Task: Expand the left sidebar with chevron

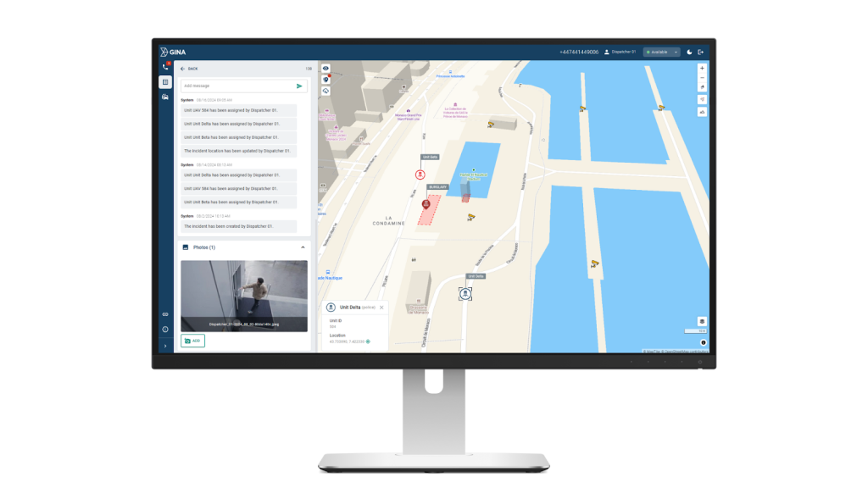Action: pos(165,346)
